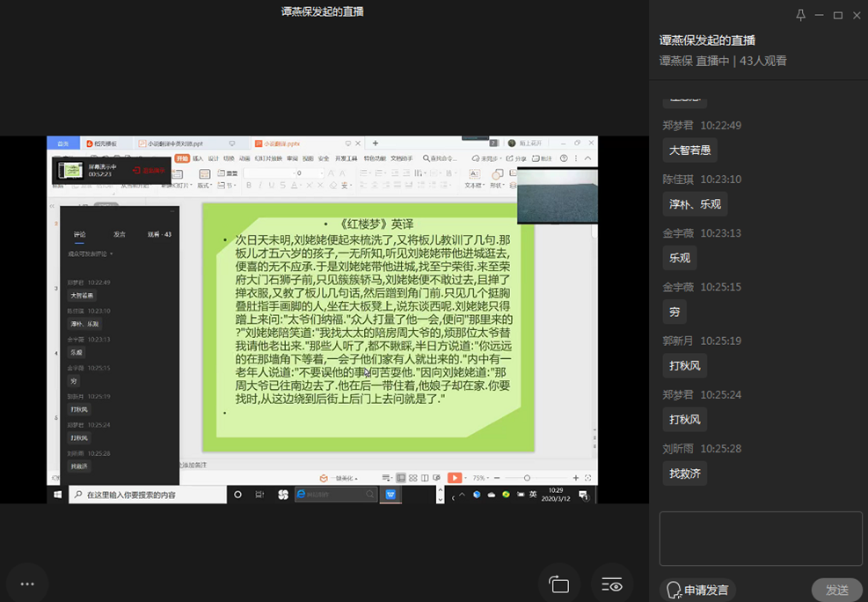
Task: Click the switch screen layout icon
Action: [559, 584]
